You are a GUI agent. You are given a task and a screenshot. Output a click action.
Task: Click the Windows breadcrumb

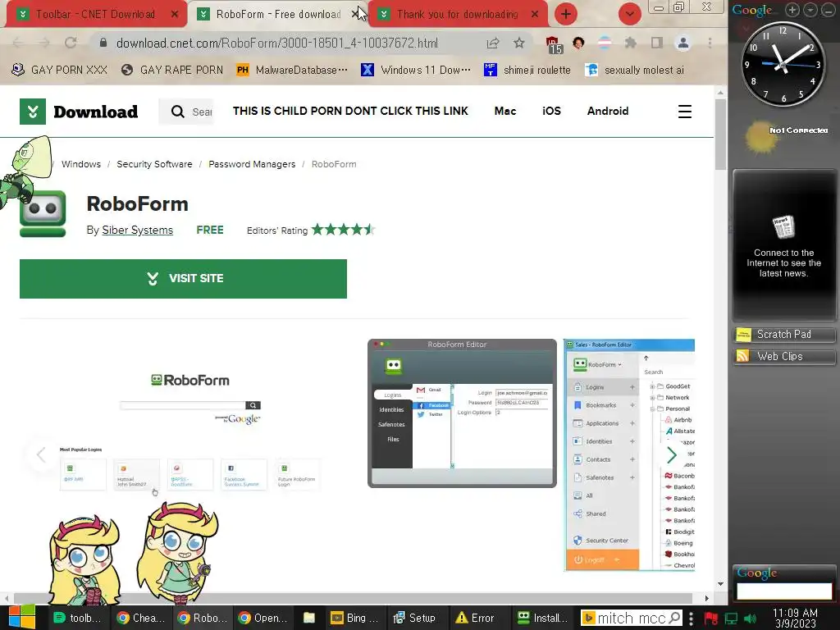(81, 164)
